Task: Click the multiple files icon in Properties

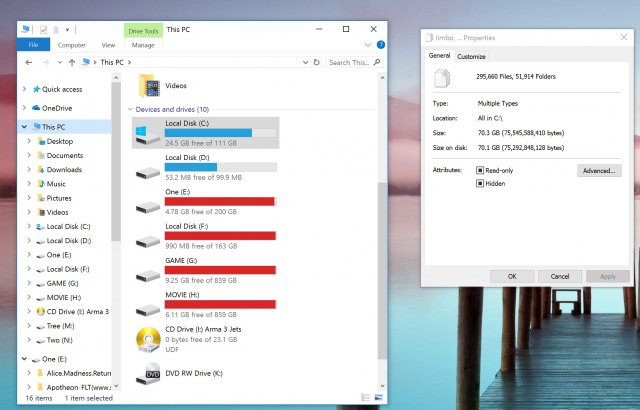Action: pos(442,78)
